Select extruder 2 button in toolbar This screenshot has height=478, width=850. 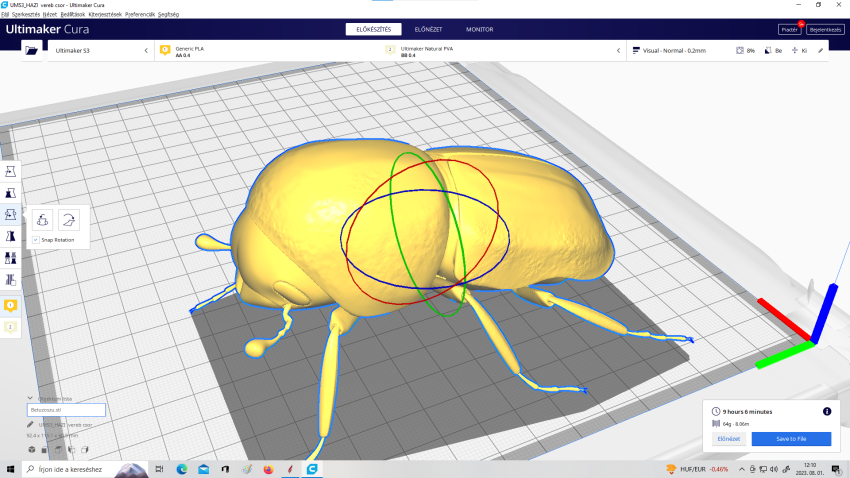(11, 326)
